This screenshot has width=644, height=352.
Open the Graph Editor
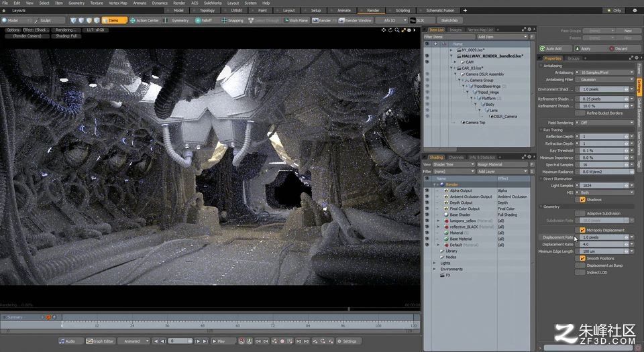coord(100,341)
